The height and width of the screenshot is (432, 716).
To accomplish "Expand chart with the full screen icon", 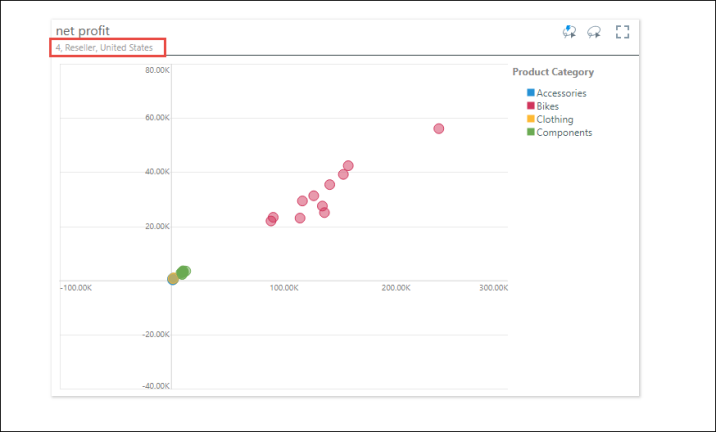I will tap(622, 32).
